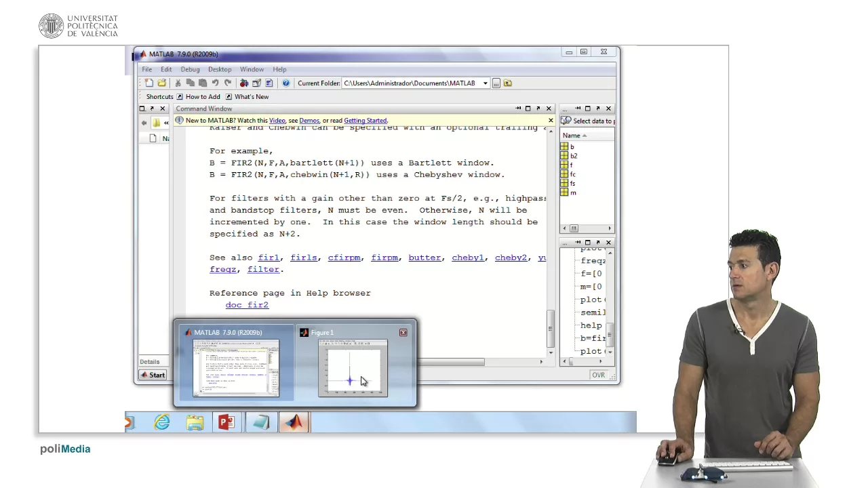Open Command Window panel actions menu arrow
Viewport: 868px width, 488px height.
518,108
